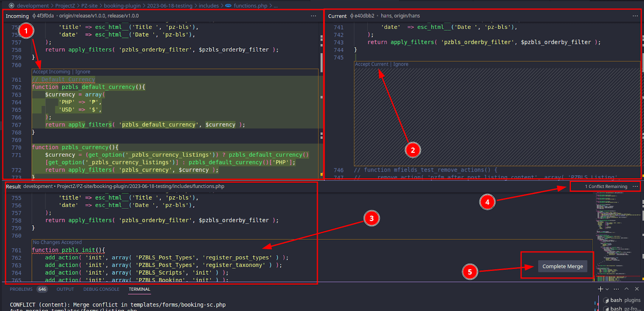Switch to the DEBUG CONSOLE tab

(101, 289)
